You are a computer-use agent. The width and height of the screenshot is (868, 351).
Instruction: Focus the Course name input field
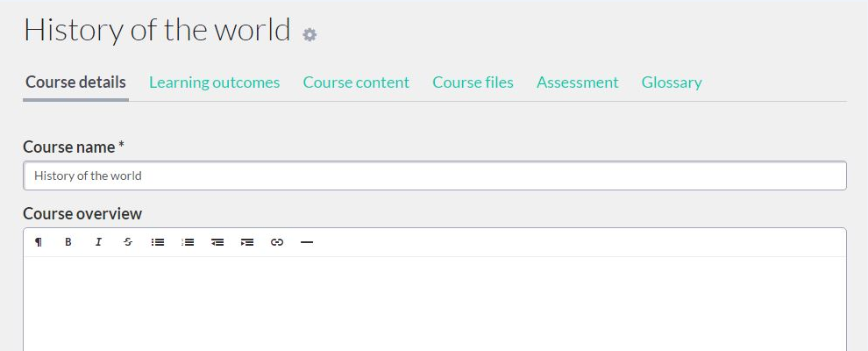click(x=434, y=175)
